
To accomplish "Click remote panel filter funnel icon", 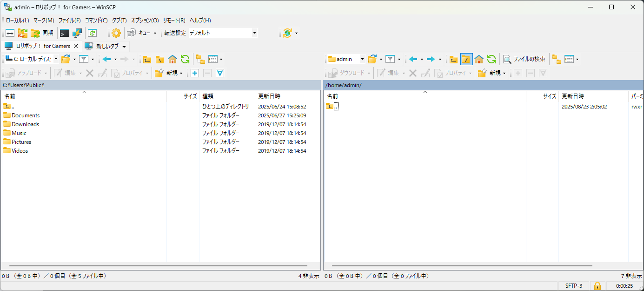I will pyautogui.click(x=390, y=59).
